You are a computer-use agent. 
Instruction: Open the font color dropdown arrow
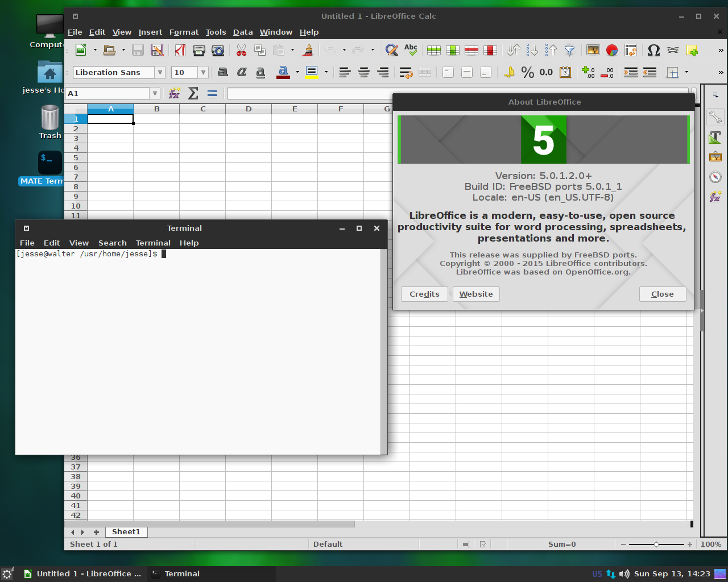(297, 72)
